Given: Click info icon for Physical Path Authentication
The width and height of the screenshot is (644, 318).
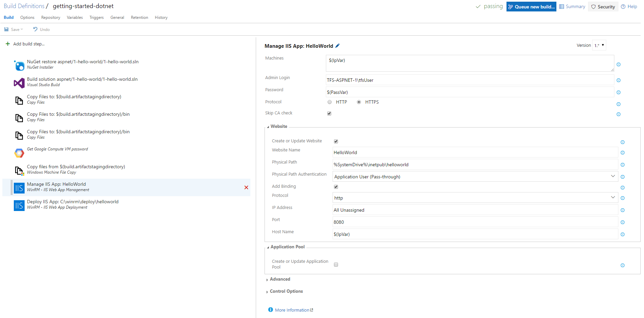Looking at the screenshot, I should point(622,177).
